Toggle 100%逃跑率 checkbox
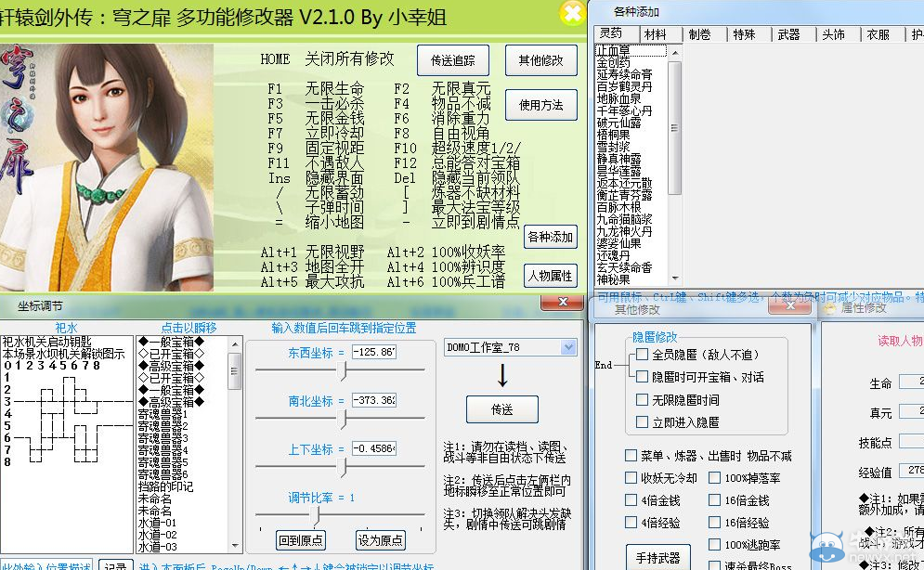 tap(715, 545)
